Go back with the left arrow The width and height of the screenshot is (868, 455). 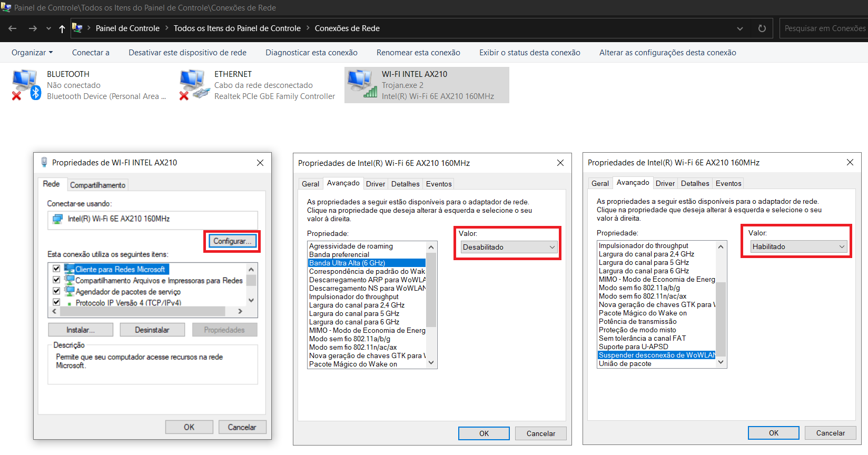13,28
